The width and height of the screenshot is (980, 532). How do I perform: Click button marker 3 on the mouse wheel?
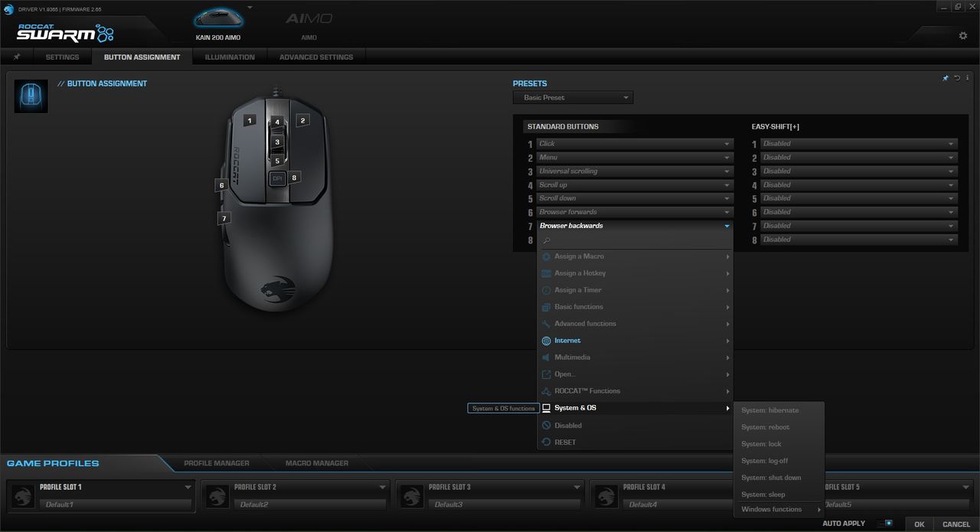click(277, 142)
